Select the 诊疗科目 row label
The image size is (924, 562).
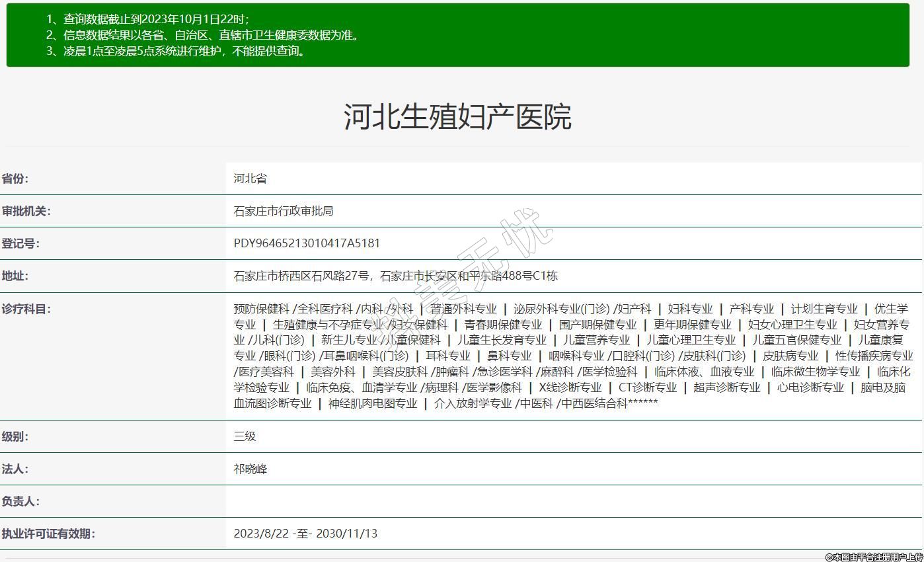point(26,309)
